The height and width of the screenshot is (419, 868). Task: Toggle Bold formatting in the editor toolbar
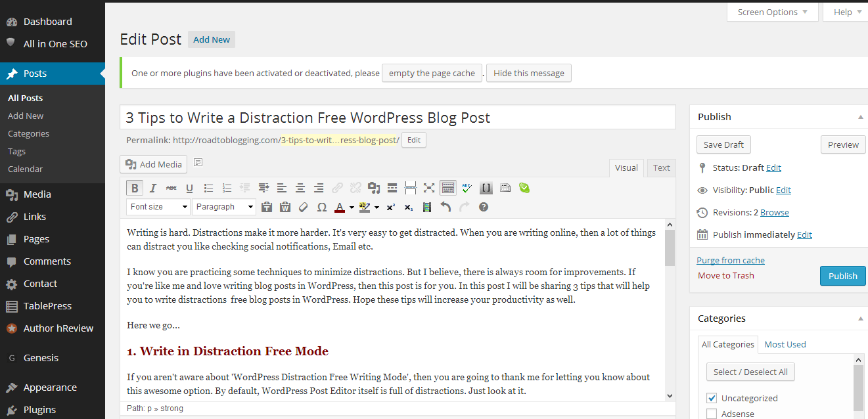(135, 188)
